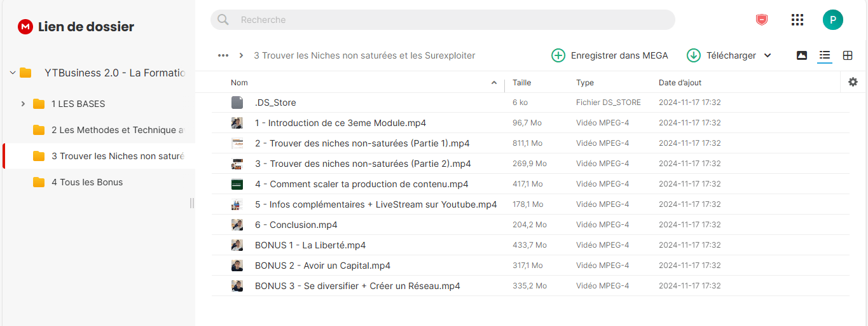Select '3 - Trouver des niches non-saturées (Partie 2).mp4'
This screenshot has height=326, width=868.
point(362,164)
